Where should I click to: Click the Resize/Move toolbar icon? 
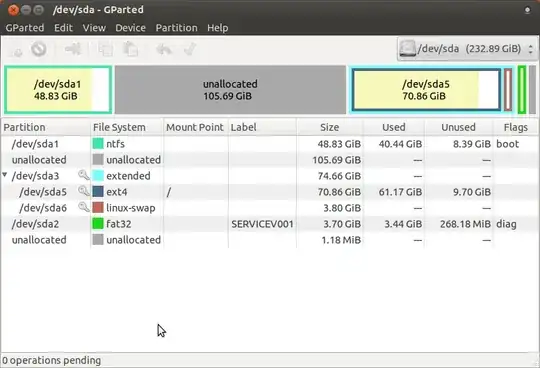pos(73,49)
